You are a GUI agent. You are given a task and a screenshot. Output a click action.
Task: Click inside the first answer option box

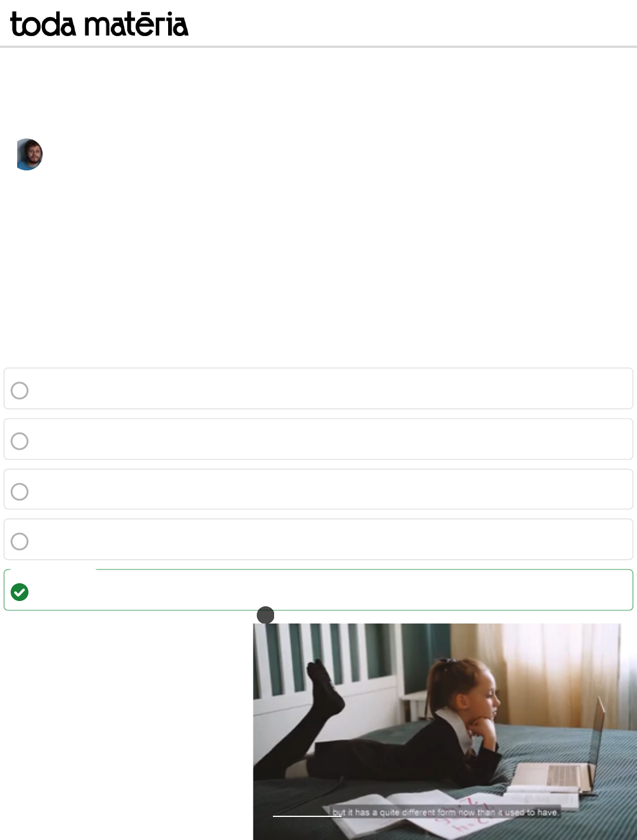[x=318, y=389]
